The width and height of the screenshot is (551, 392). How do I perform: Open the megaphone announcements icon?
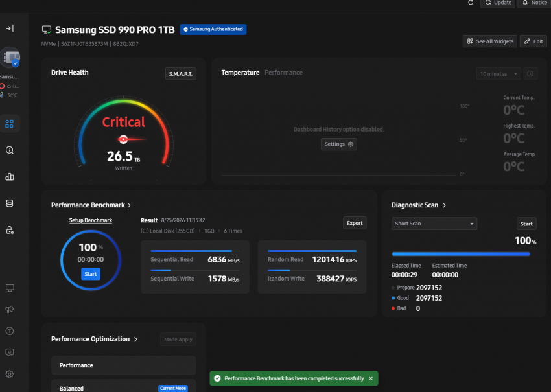pyautogui.click(x=10, y=310)
